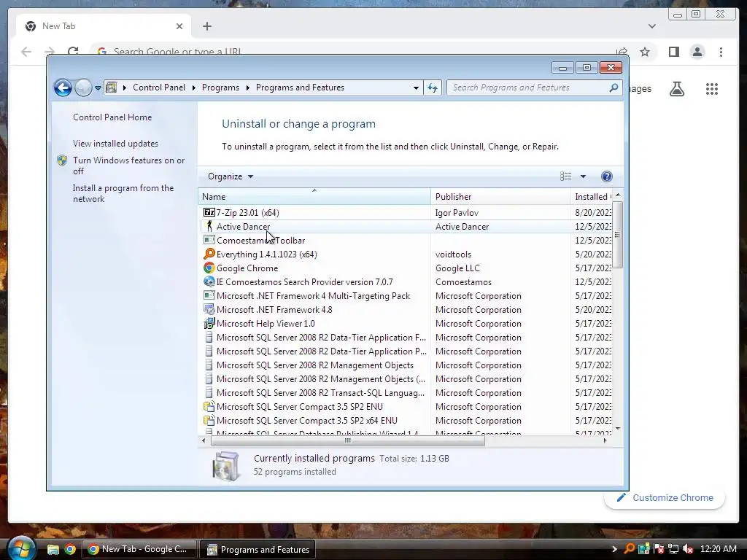This screenshot has height=560, width=747.
Task: Click the Chrome Labs flask icon
Action: click(x=676, y=88)
